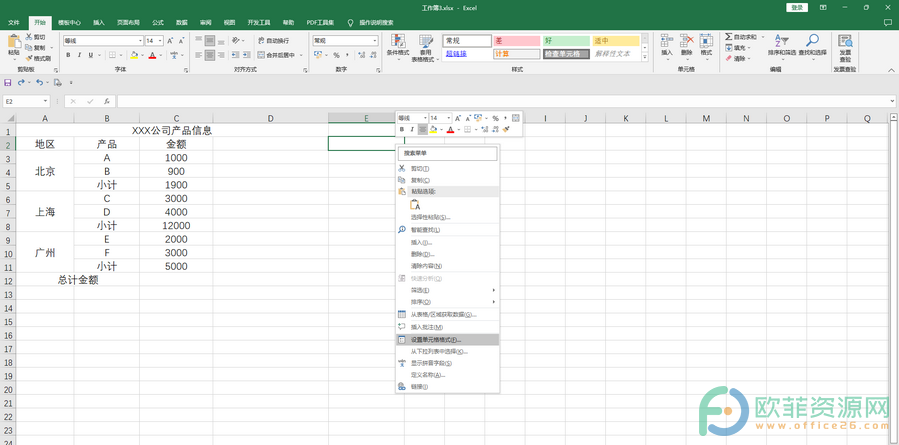Click the ribbon text orientation icon
Image resolution: width=899 pixels, height=445 pixels.
pos(236,41)
